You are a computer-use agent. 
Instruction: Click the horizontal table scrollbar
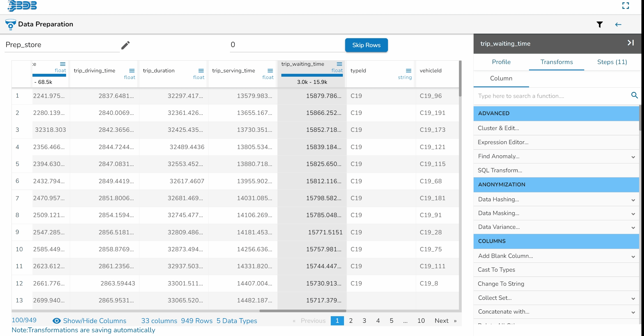302,311
